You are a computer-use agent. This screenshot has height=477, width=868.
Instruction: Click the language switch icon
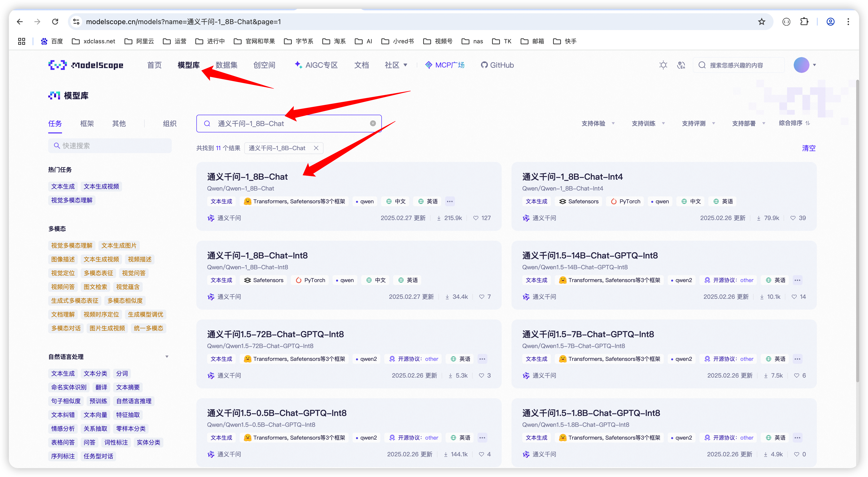tap(681, 65)
